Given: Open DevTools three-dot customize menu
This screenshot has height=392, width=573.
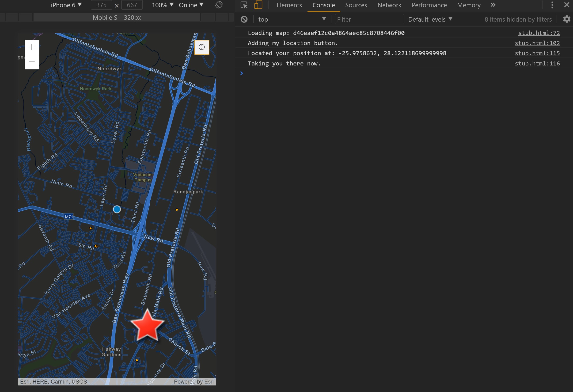Looking at the screenshot, I should pos(552,5).
